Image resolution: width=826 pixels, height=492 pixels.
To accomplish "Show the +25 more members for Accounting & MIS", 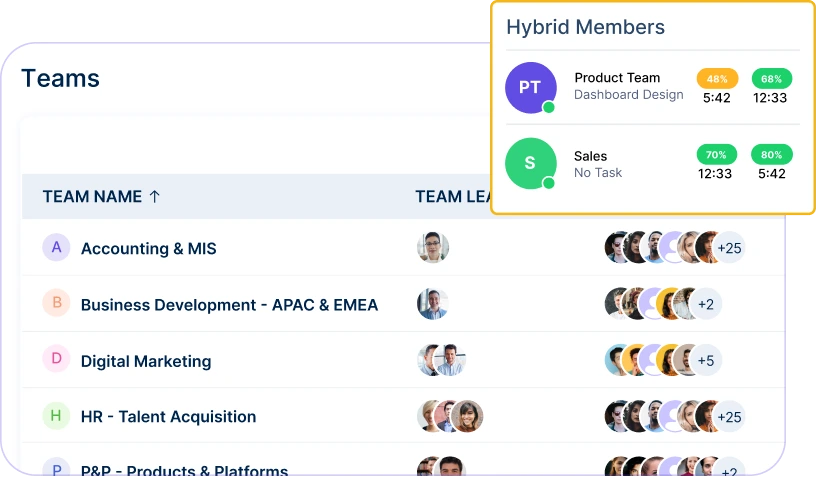I will [729, 248].
